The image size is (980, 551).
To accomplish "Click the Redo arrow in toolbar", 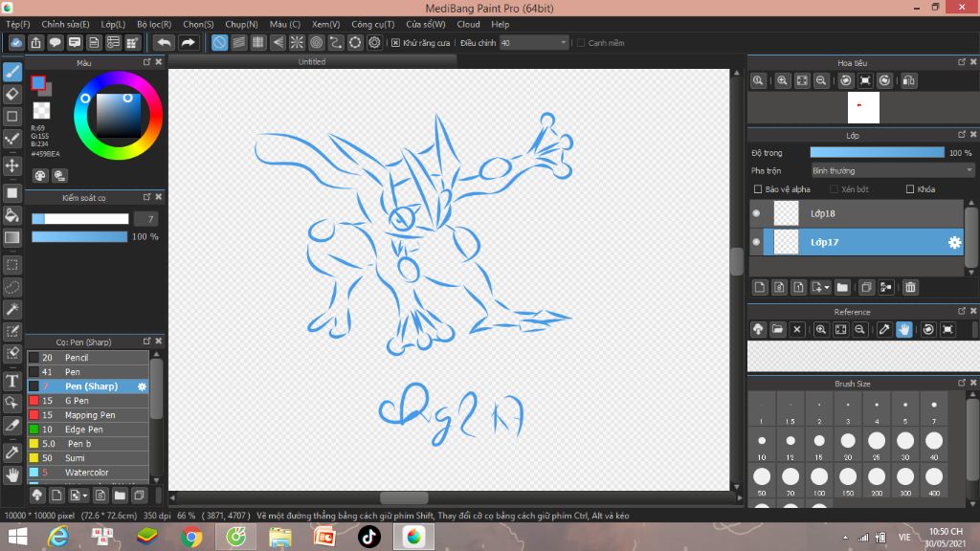I will (x=188, y=42).
